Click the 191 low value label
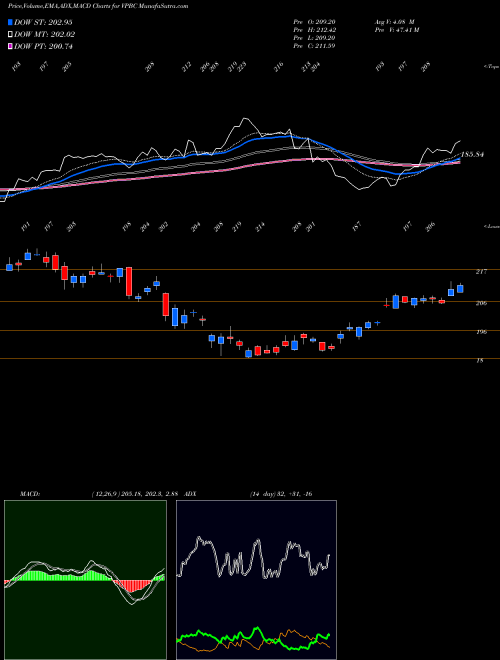The image size is (500, 660). (x=26, y=227)
